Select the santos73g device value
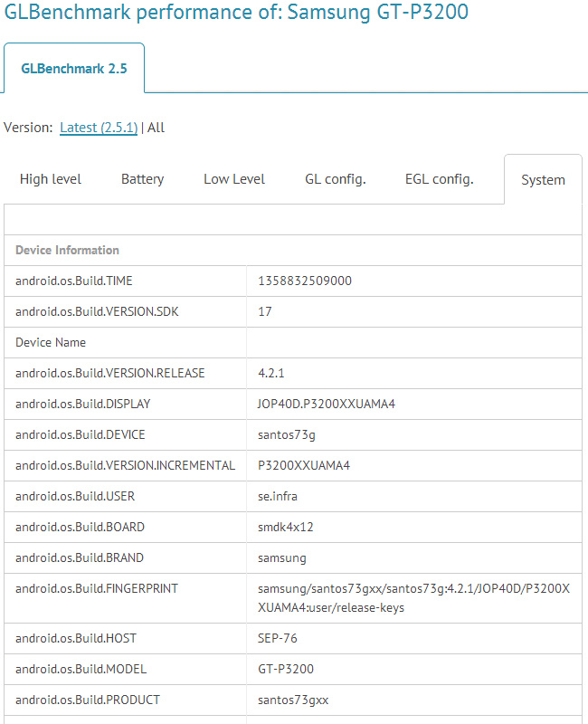Viewport: 588px width, 724px height. pos(287,434)
